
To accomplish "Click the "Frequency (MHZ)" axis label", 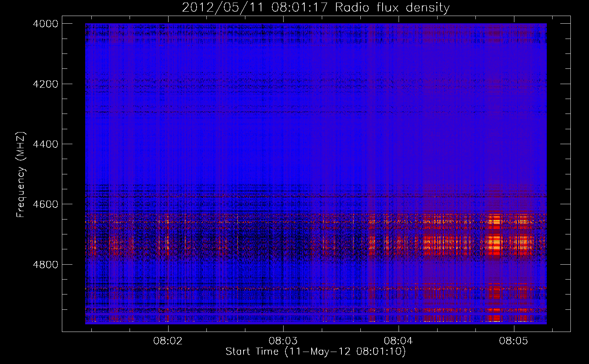I will click(x=21, y=174).
